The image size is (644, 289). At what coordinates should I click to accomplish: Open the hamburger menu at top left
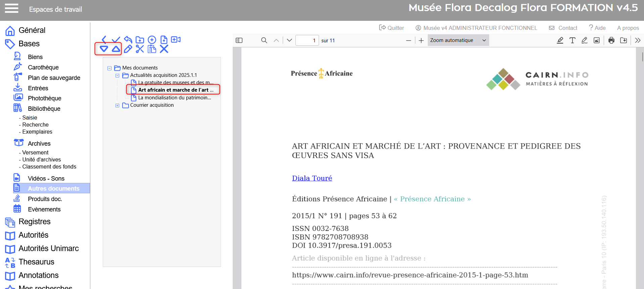[11, 8]
